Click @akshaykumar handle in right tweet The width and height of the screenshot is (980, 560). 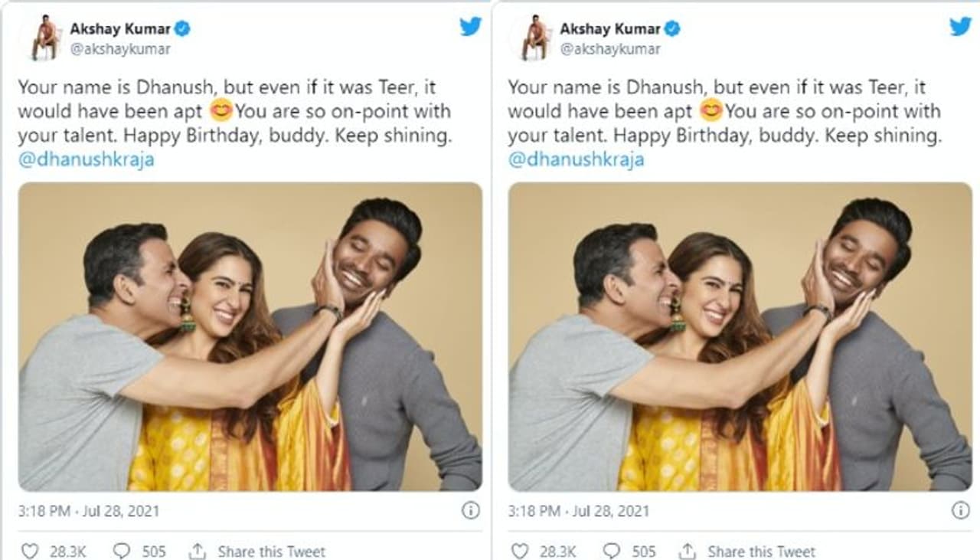click(610, 49)
